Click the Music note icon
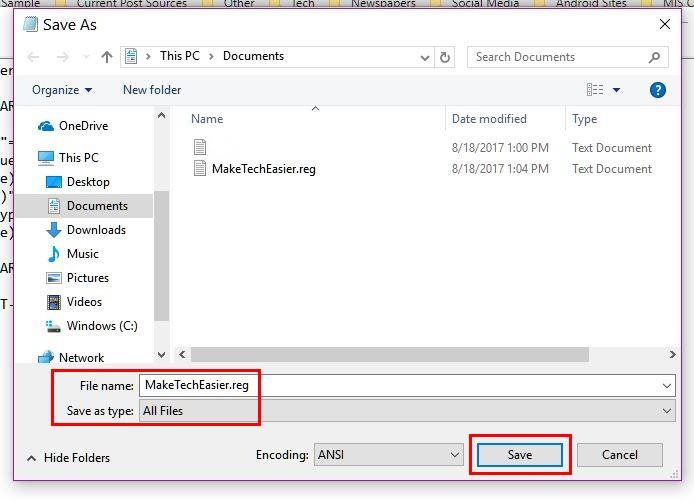 point(54,254)
